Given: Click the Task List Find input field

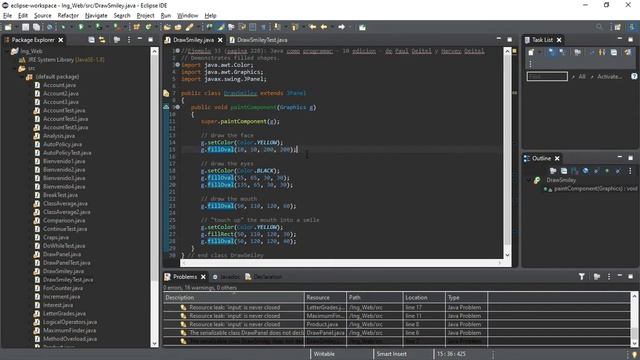Looking at the screenshot, I should click(x=547, y=76).
